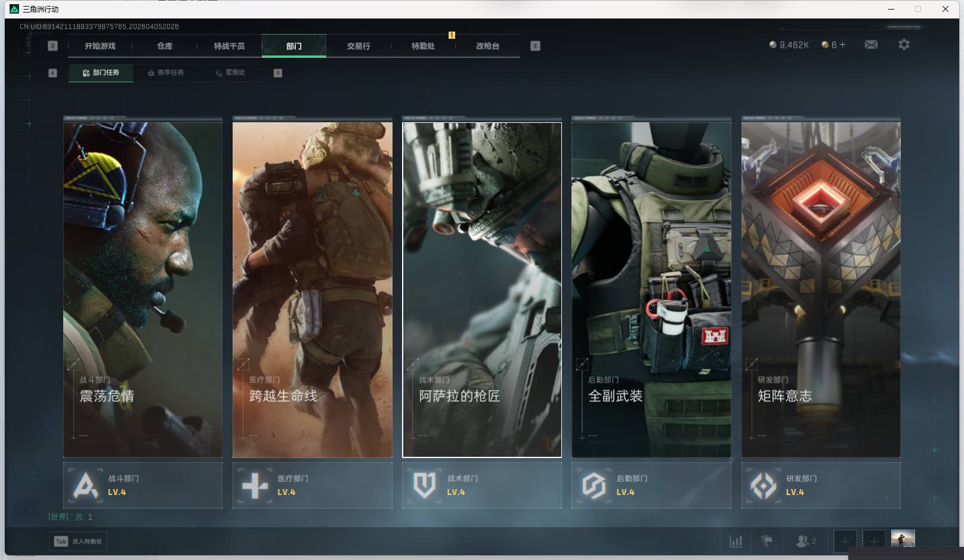Open the world chat line [世界] 苏: 1
Image resolution: width=964 pixels, height=560 pixels.
click(x=70, y=517)
